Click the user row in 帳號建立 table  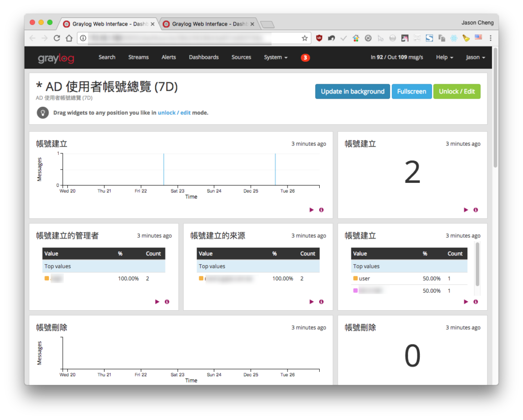point(409,278)
